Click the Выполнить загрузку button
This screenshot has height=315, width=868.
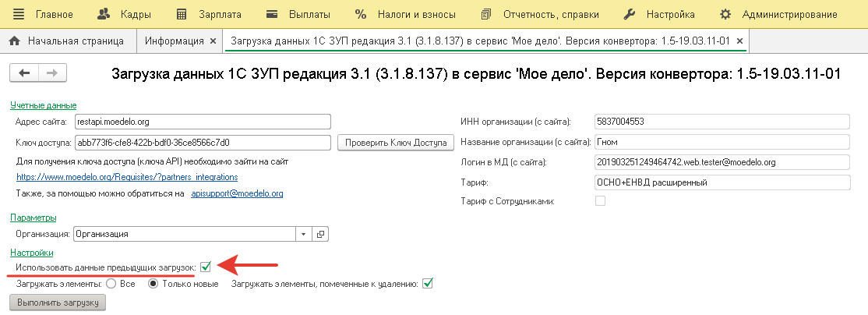pos(56,303)
